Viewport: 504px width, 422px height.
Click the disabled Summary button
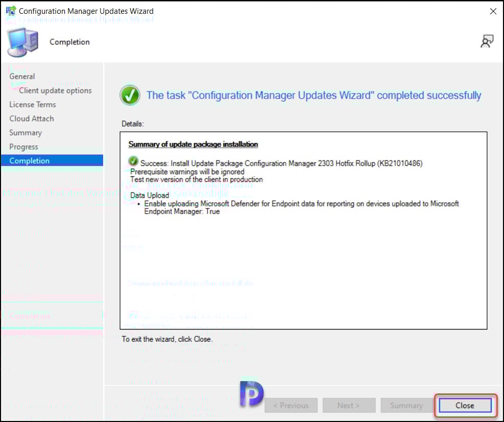coord(406,405)
